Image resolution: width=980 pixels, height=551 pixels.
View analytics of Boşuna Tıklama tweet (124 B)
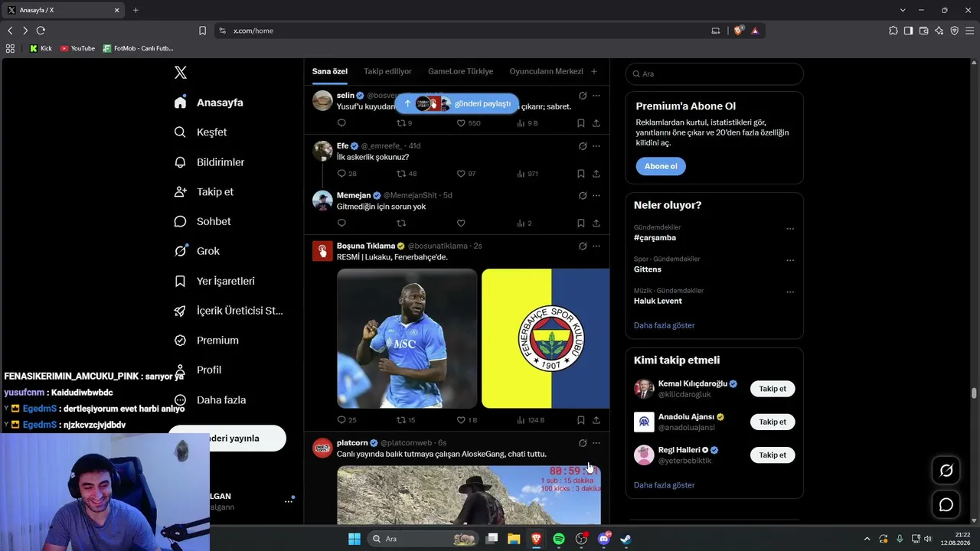point(531,420)
